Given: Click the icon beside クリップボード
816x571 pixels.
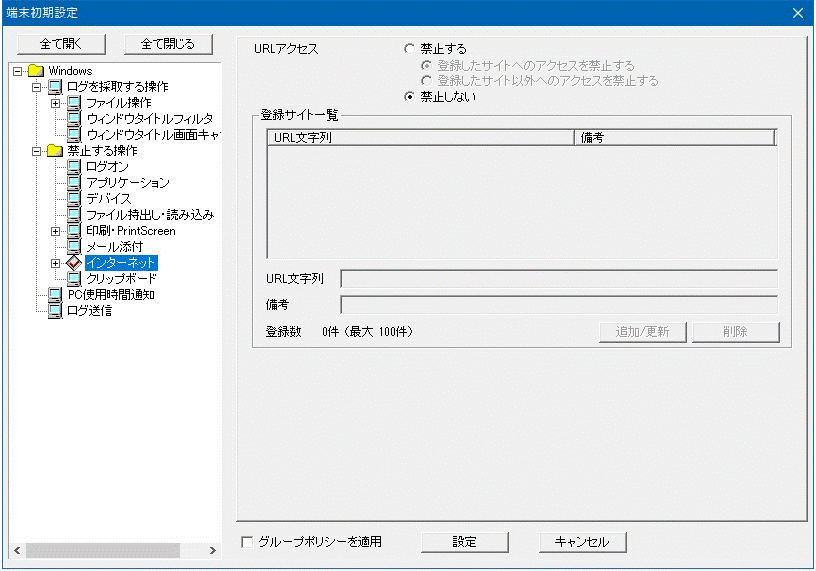Looking at the screenshot, I should click(74, 279).
